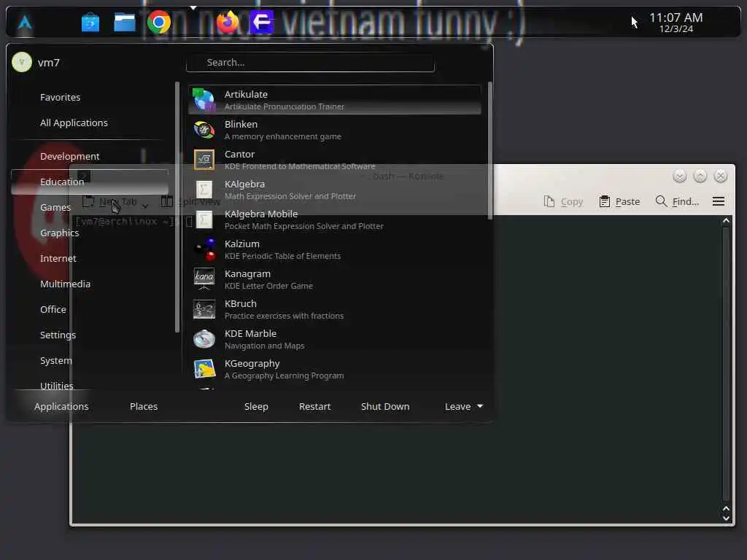The image size is (747, 560).
Task: Open the New Tab dropdown arrow in Konsole
Action: 145,206
